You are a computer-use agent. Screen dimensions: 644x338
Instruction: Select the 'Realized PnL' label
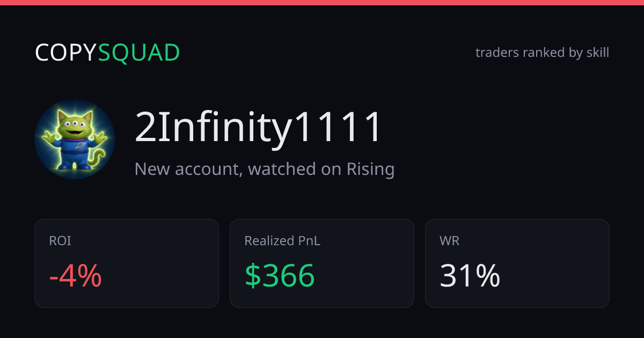282,241
